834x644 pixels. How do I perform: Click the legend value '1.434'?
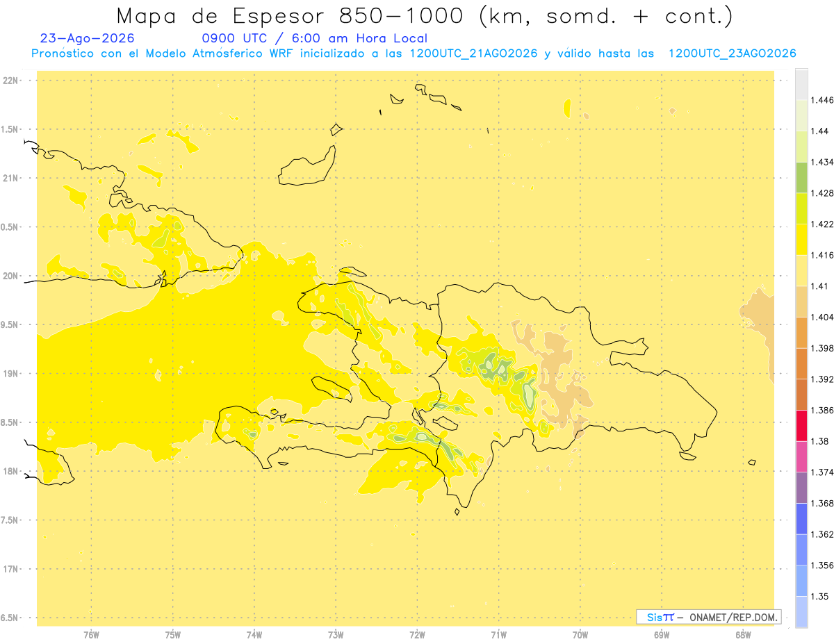[x=822, y=162]
